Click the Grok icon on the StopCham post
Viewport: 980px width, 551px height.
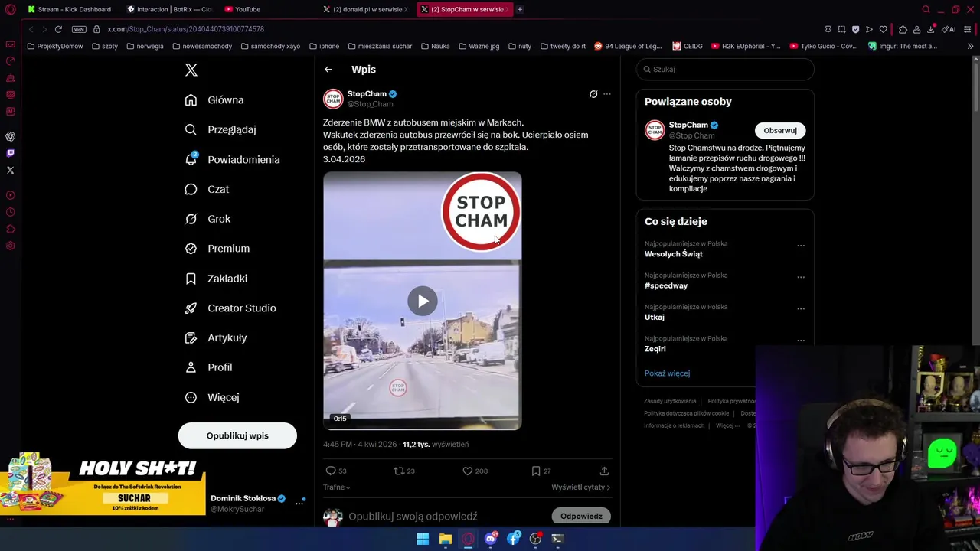click(593, 94)
